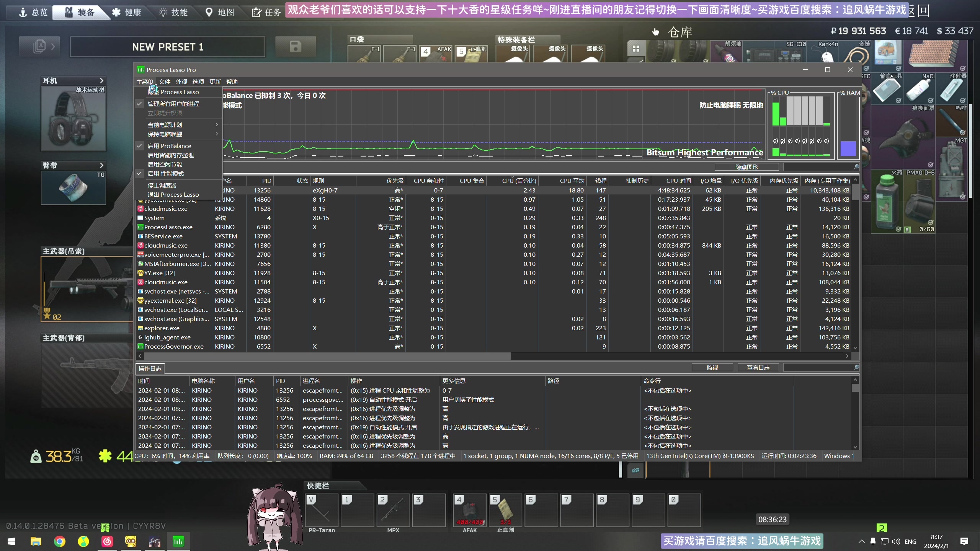
Task: Click the copy preset icon button
Action: 39,47
